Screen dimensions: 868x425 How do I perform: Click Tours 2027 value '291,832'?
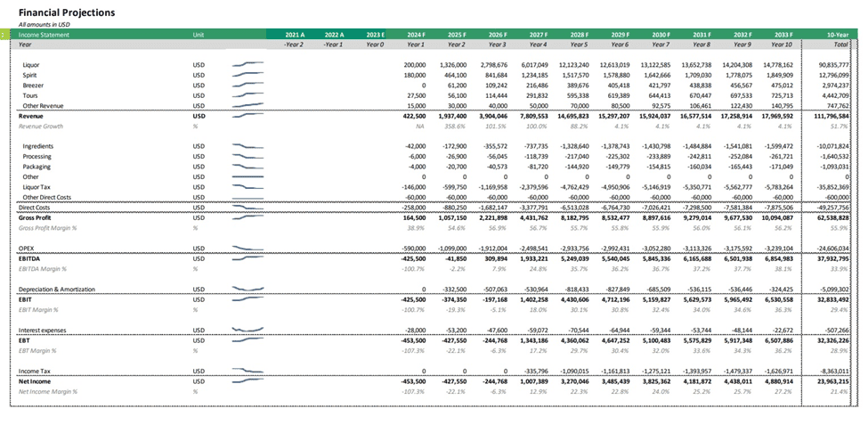[538, 95]
